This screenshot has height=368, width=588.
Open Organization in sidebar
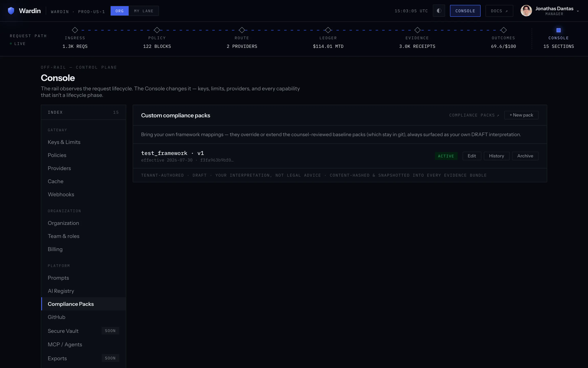pos(84,223)
